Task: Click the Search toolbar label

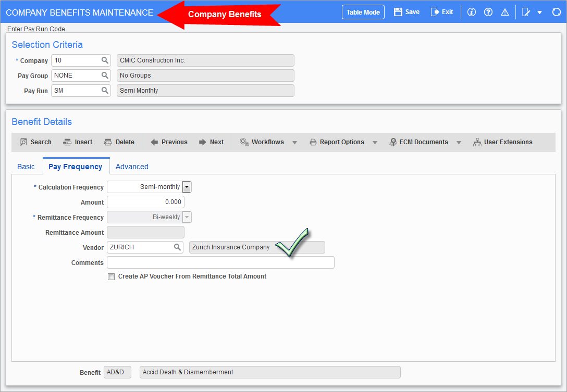Action: (41, 142)
